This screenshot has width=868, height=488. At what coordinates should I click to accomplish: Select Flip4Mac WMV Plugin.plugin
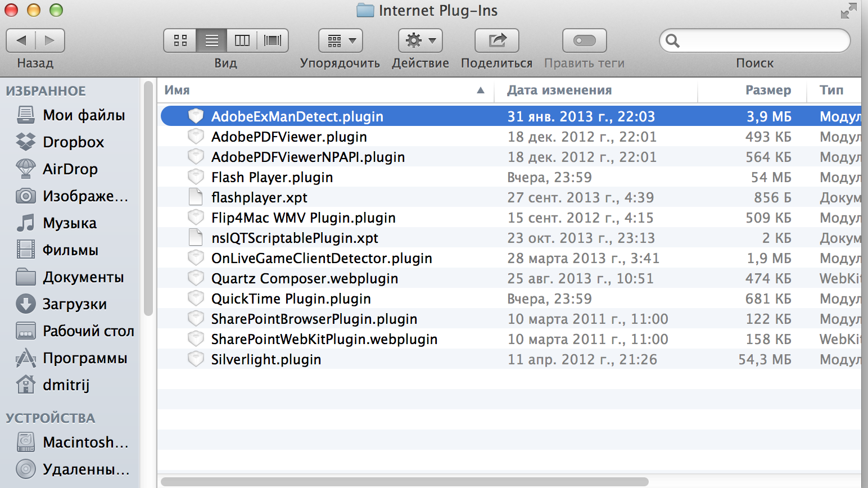pos(509,218)
